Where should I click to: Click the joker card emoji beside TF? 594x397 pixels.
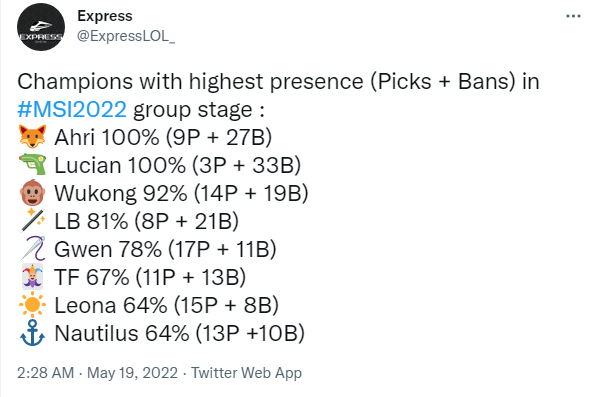tap(33, 277)
